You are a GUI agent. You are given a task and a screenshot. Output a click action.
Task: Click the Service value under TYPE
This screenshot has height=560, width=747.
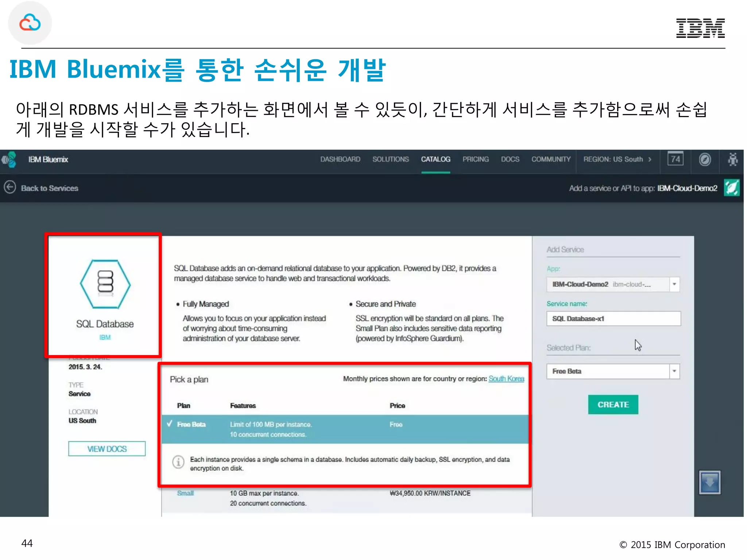point(80,394)
